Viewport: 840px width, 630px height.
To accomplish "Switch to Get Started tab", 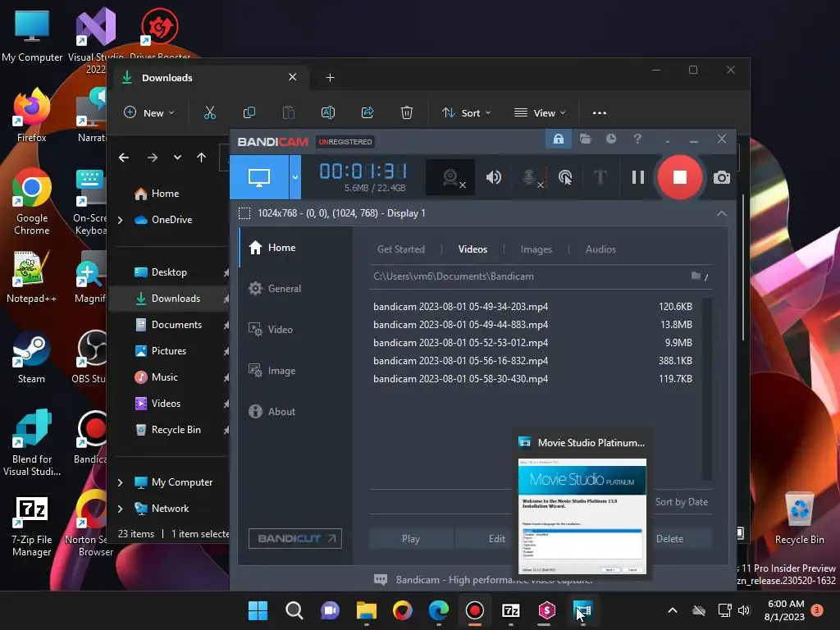I will point(400,249).
